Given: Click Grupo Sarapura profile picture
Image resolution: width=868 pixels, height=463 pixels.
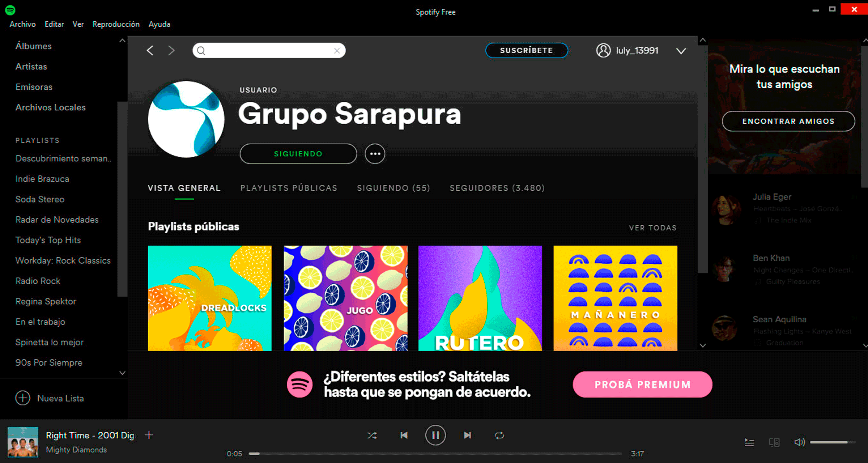Looking at the screenshot, I should [186, 119].
